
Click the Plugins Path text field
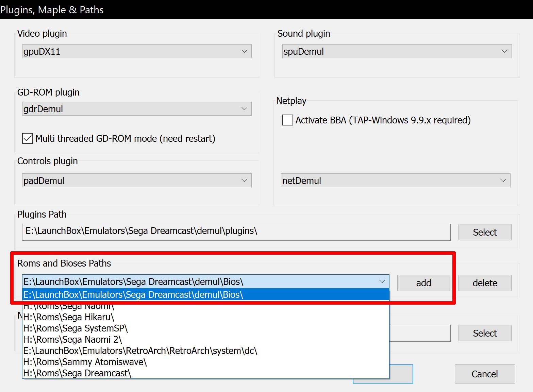coord(236,232)
